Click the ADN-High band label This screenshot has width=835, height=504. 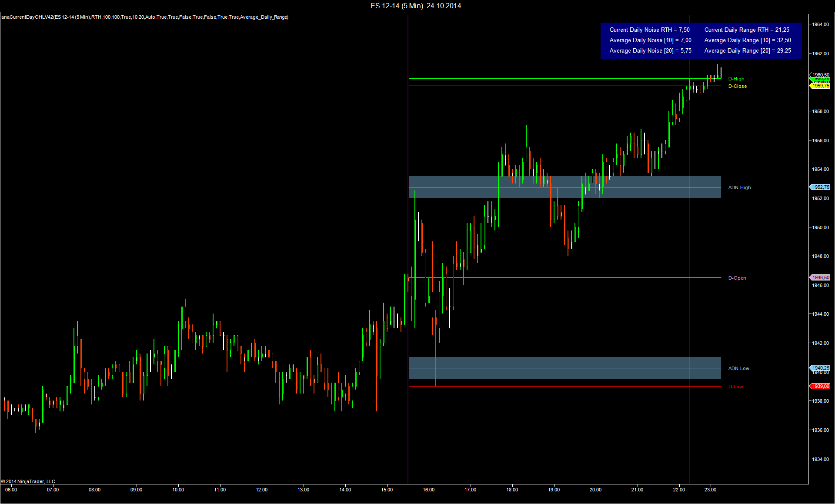pos(739,187)
